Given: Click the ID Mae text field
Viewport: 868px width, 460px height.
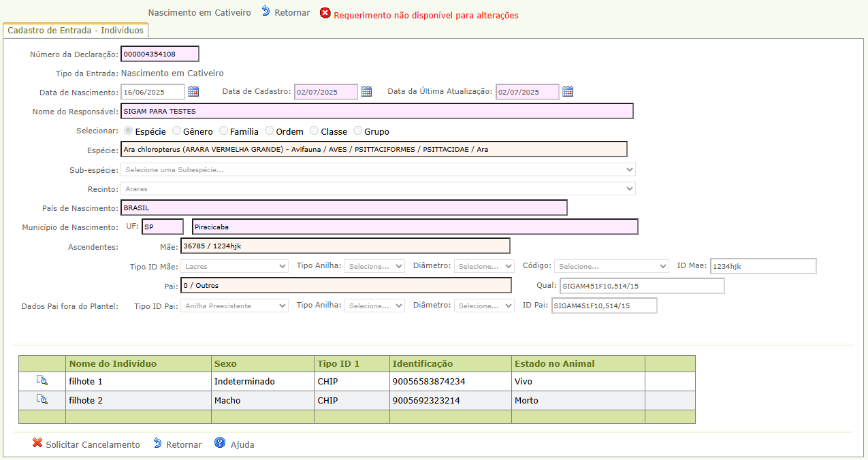Looking at the screenshot, I should click(762, 266).
